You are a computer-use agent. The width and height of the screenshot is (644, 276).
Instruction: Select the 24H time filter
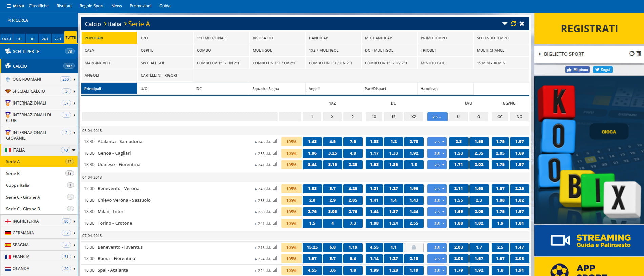[45, 39]
